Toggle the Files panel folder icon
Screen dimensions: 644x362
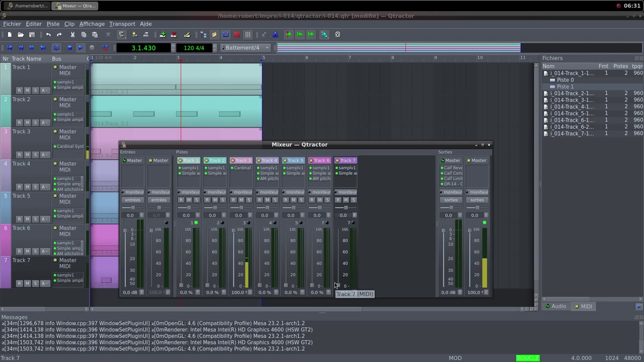tap(214, 35)
